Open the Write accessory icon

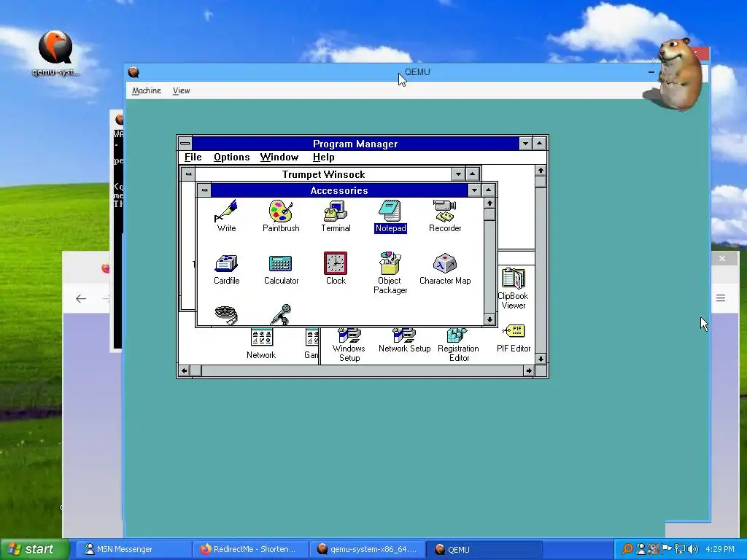tap(226, 216)
